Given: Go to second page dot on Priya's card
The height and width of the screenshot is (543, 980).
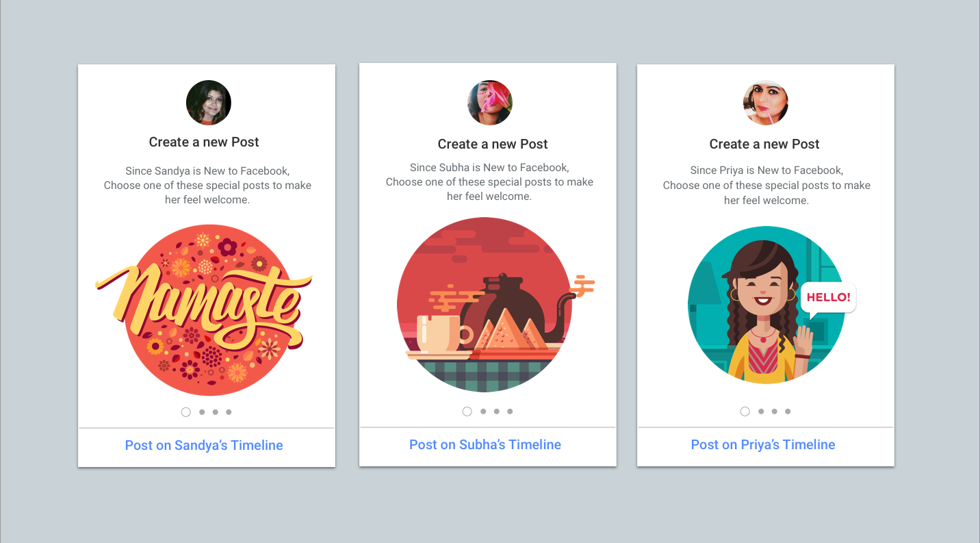Looking at the screenshot, I should tap(761, 412).
